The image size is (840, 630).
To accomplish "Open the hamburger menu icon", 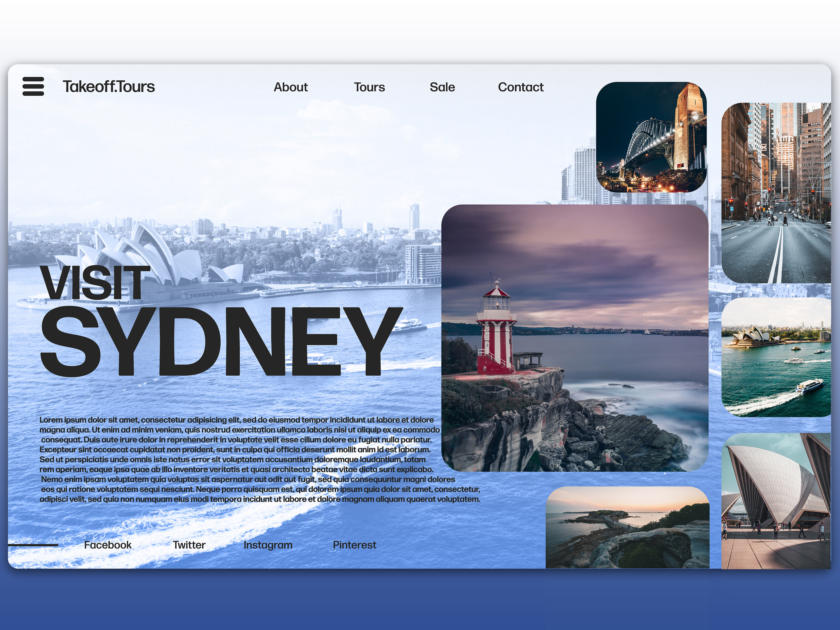I will pos(33,86).
